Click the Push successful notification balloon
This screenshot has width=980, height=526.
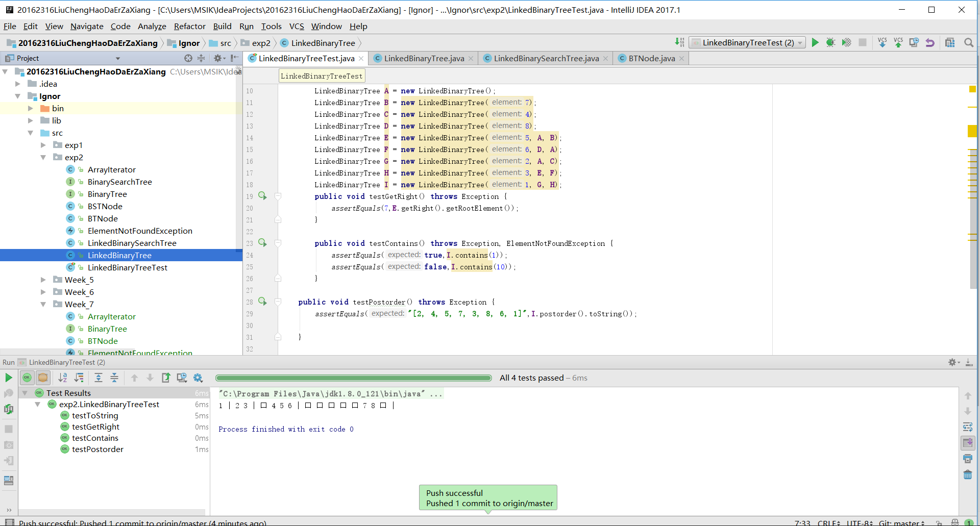pos(488,498)
